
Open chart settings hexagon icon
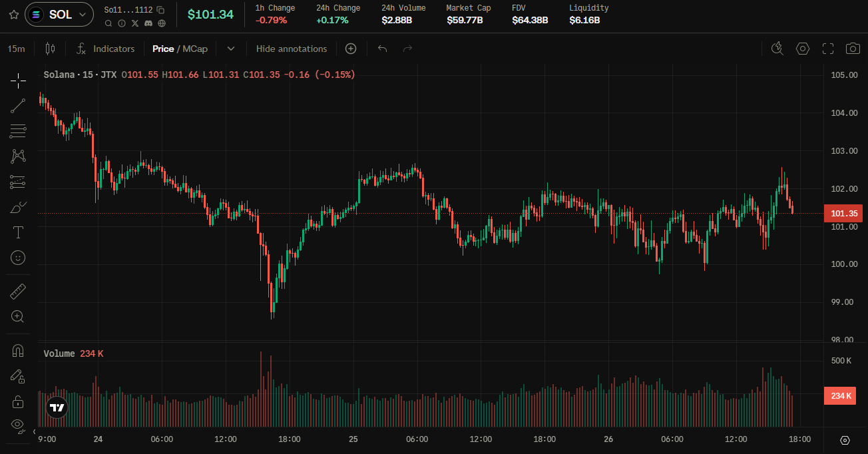tap(803, 49)
